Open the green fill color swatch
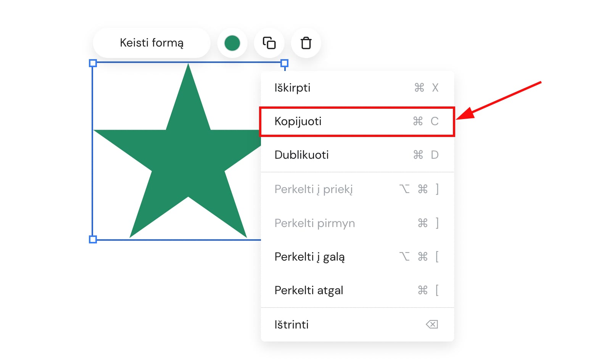This screenshot has width=612, height=364. point(232,43)
